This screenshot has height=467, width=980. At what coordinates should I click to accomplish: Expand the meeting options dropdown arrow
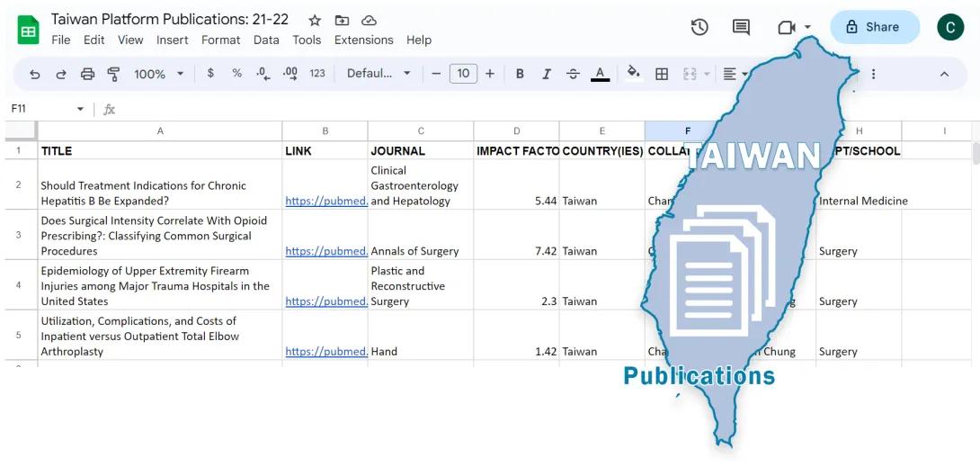coord(807,27)
